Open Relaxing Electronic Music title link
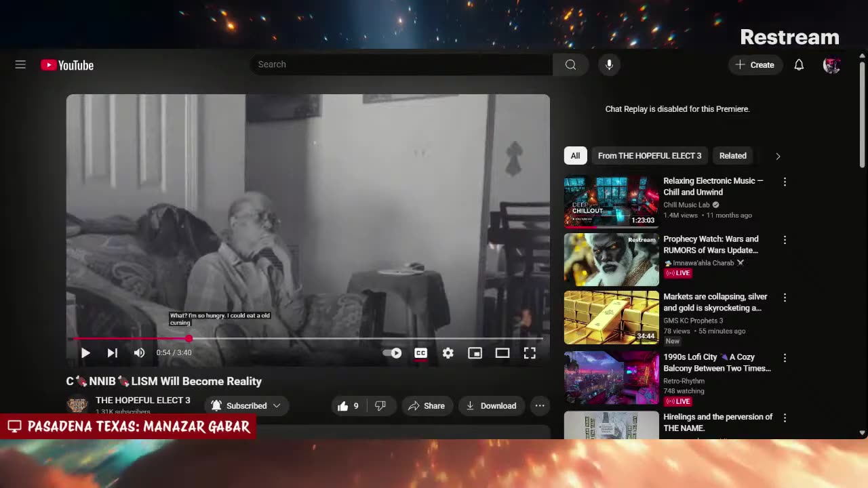Viewport: 868px width, 488px height. (713, 186)
